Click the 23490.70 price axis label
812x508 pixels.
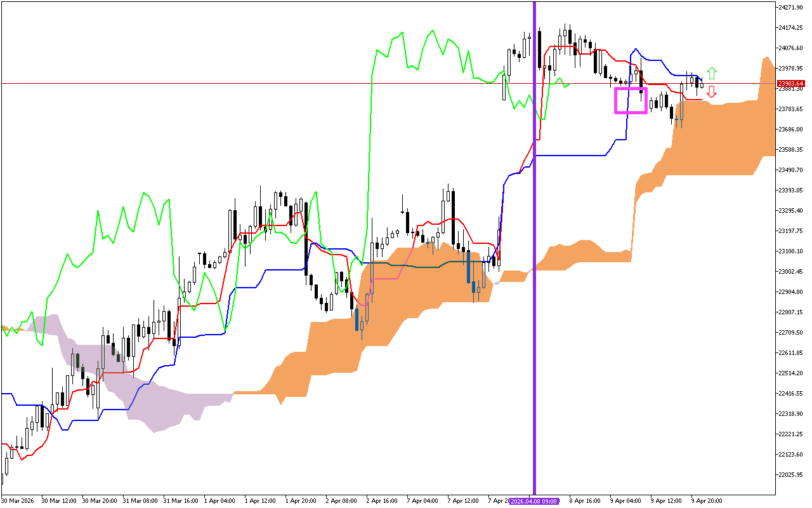[791, 170]
